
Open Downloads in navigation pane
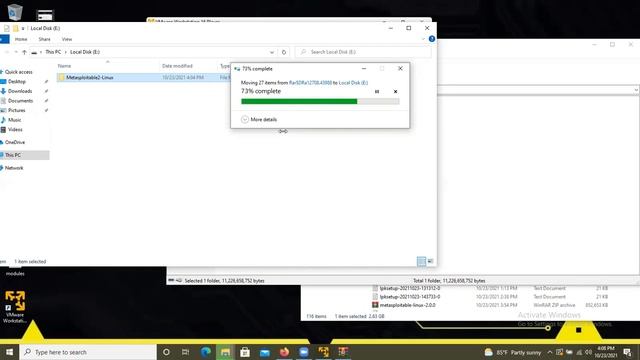20,91
